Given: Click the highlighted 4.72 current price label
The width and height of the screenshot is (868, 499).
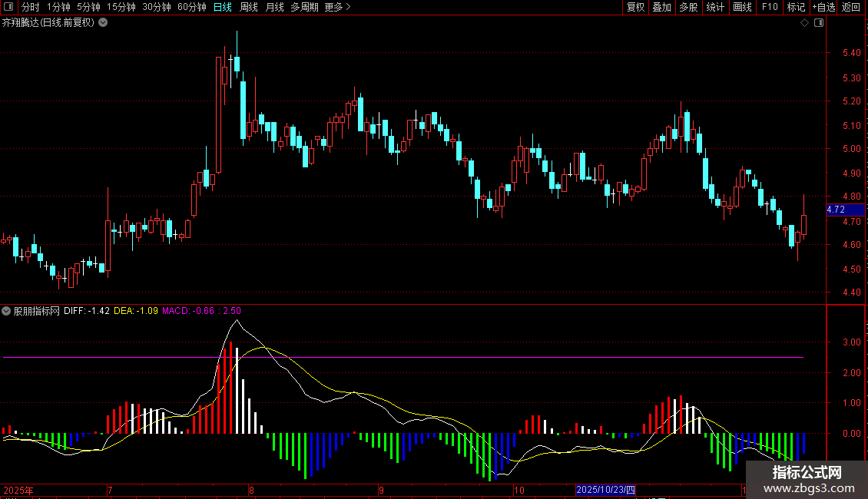Looking at the screenshot, I should [845, 210].
